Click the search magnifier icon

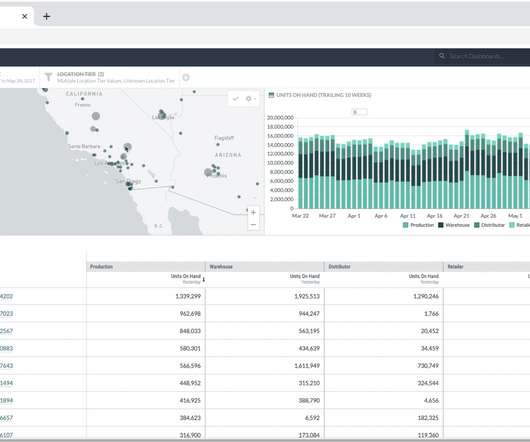pos(442,56)
